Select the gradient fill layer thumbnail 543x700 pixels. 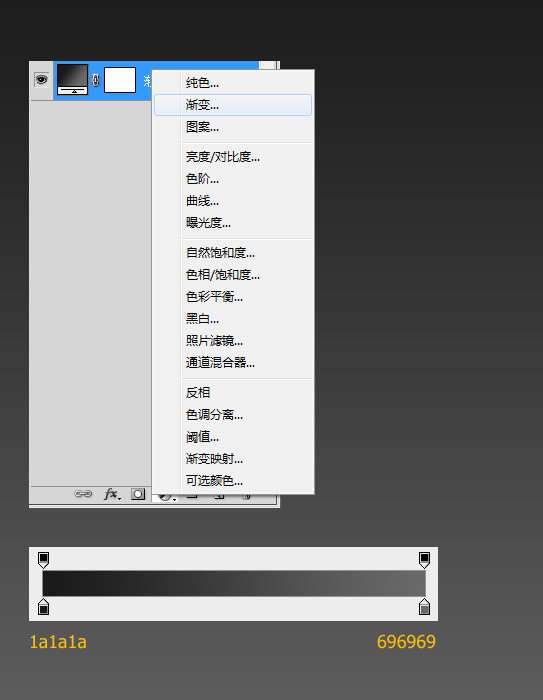[x=72, y=80]
